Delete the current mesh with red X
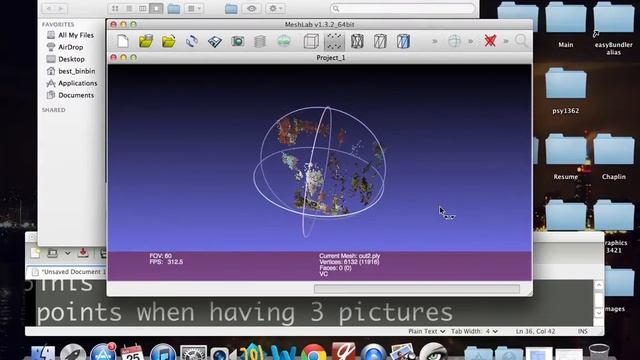The height and width of the screenshot is (360, 640). [x=490, y=41]
